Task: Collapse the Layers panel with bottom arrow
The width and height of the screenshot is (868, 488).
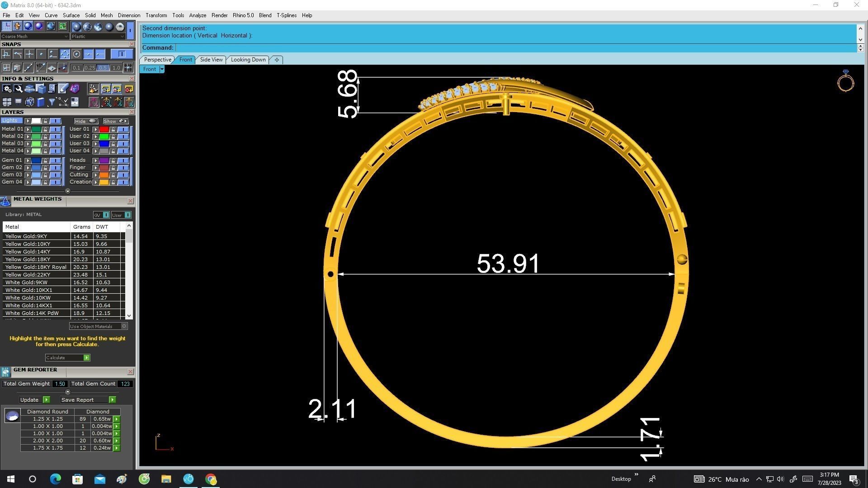Action: tap(68, 191)
